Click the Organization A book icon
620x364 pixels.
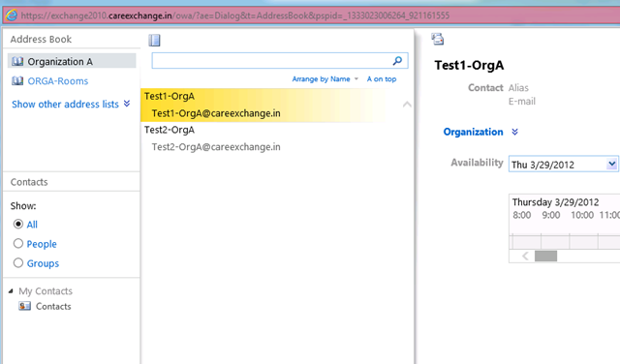(x=17, y=62)
